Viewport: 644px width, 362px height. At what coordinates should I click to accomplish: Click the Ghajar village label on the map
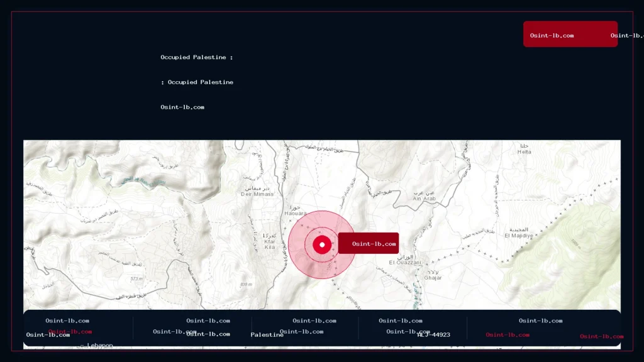pyautogui.click(x=433, y=275)
